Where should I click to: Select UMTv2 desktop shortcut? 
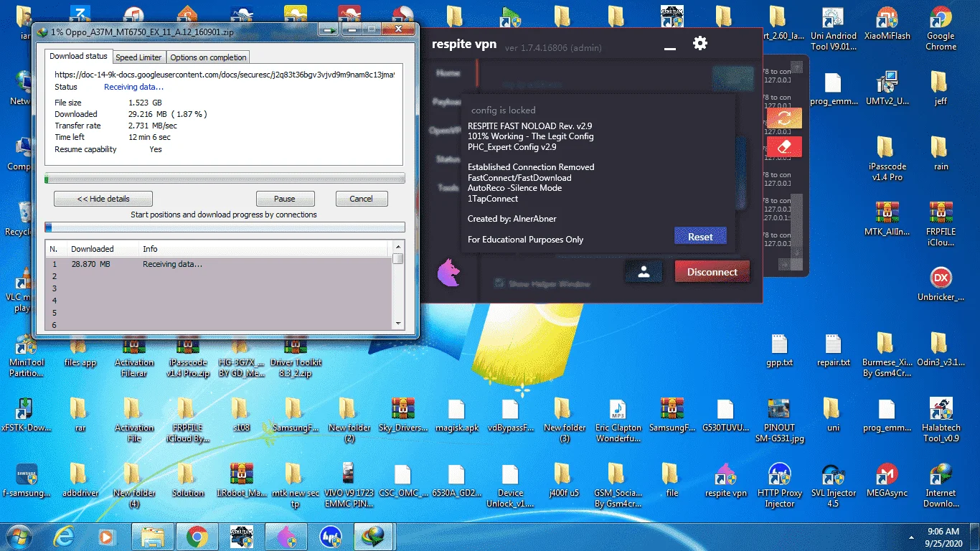click(887, 90)
